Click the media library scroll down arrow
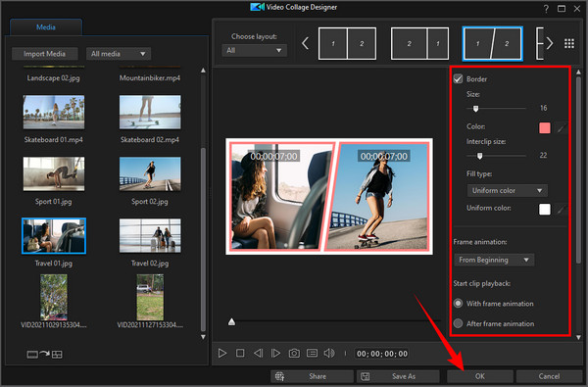Screen dimensions: 588x387 (x=203, y=337)
